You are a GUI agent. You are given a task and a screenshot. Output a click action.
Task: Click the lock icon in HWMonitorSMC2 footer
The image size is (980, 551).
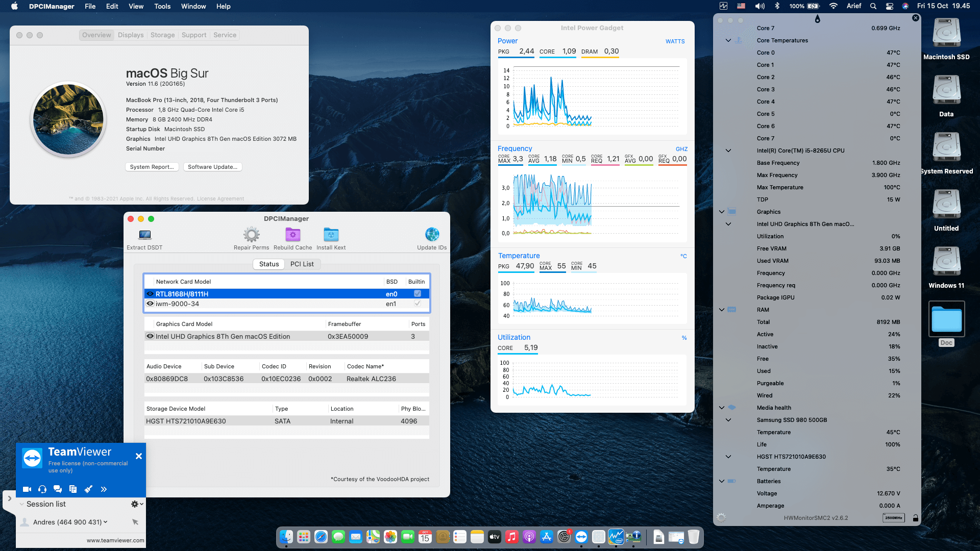(916, 518)
